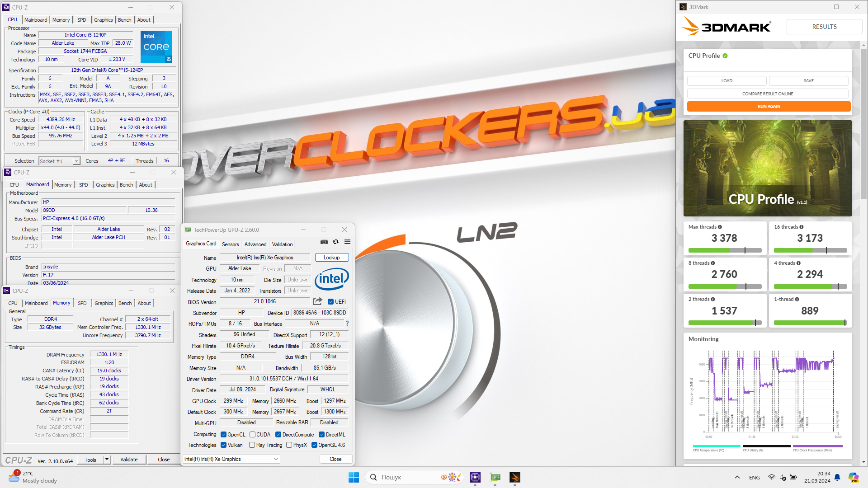Click the 2 threads info icon
The height and width of the screenshot is (488, 868).
click(x=713, y=299)
